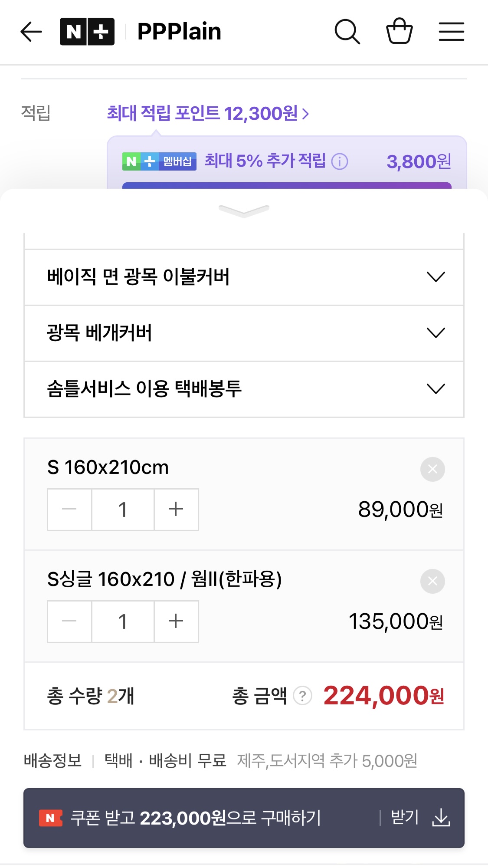Open the search magnifier icon
The image size is (488, 868).
(x=347, y=32)
